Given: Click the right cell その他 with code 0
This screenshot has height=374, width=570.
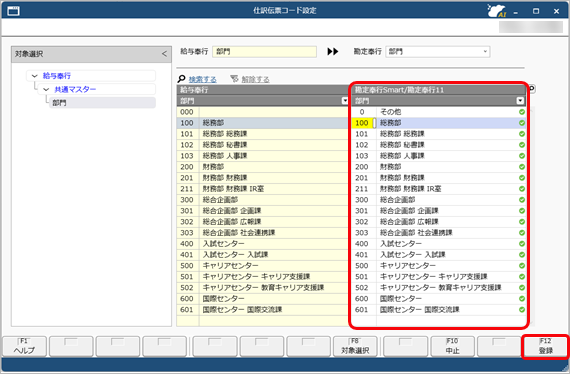Looking at the screenshot, I should pos(438,112).
